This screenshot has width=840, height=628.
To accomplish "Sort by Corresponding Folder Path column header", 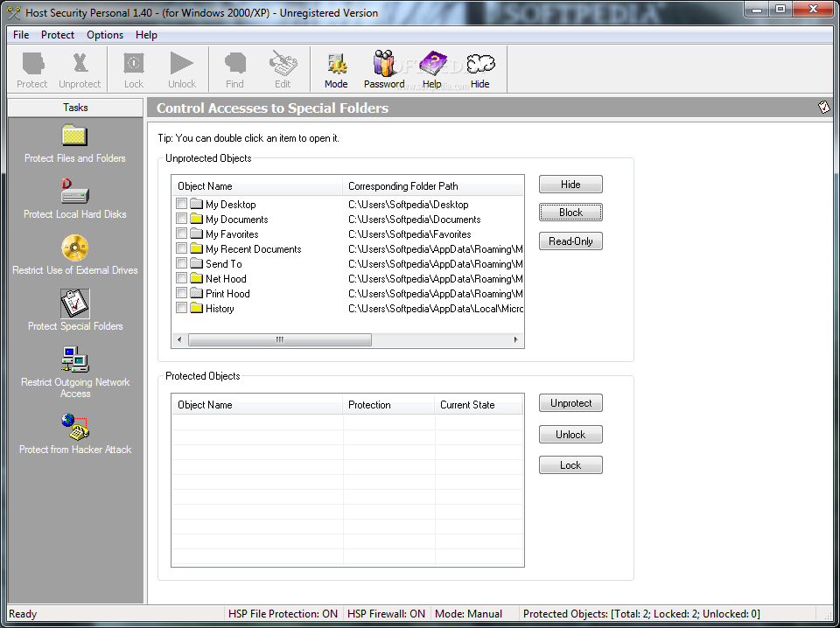I will (433, 185).
